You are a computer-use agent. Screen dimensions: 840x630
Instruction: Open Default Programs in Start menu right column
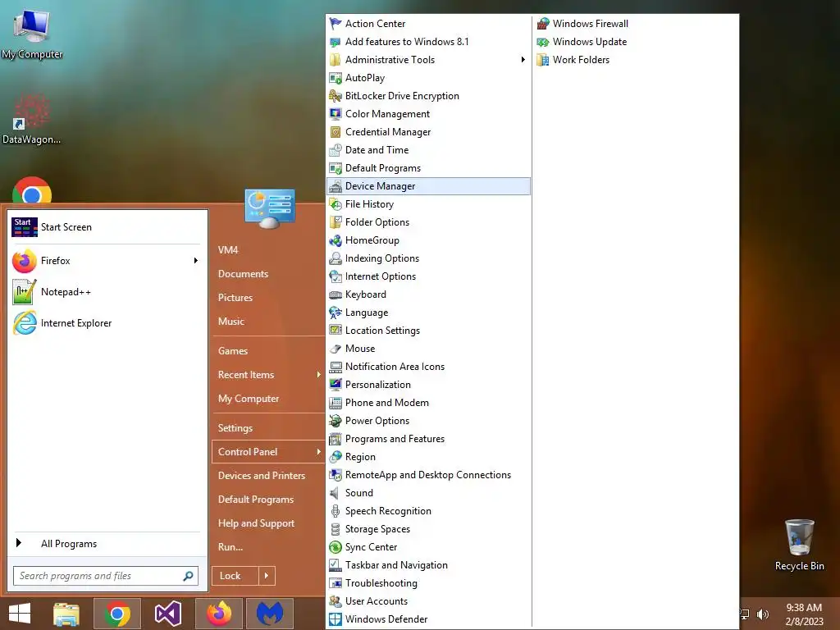pyautogui.click(x=256, y=500)
